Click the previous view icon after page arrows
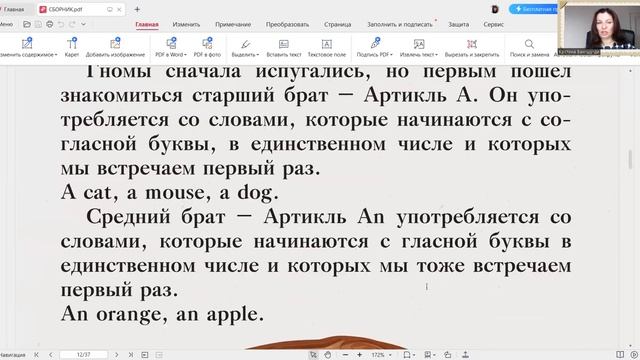Image resolution: width=640 pixels, height=360 pixels. (144, 355)
